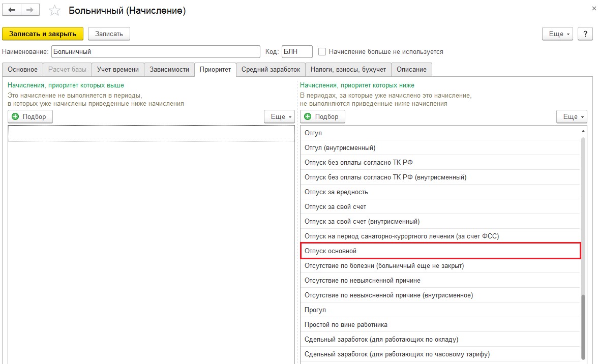Image resolution: width=598 pixels, height=364 pixels.
Task: Click the forward navigation arrow
Action: tap(30, 11)
